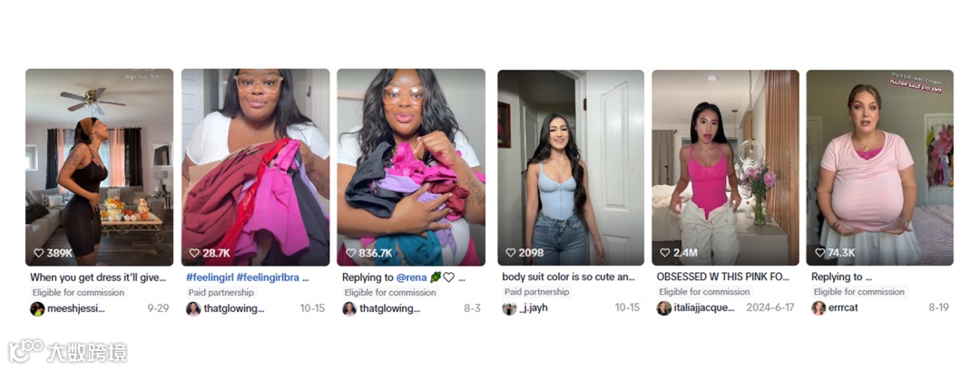The image size is (980, 370).
Task: Click the 'body suit color is so cute' caption
Action: pyautogui.click(x=569, y=277)
